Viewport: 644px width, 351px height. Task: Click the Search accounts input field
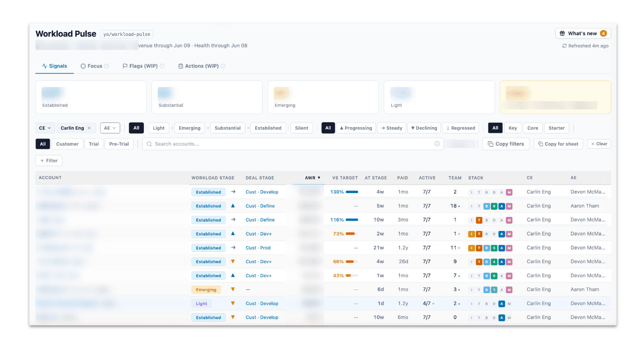point(293,144)
